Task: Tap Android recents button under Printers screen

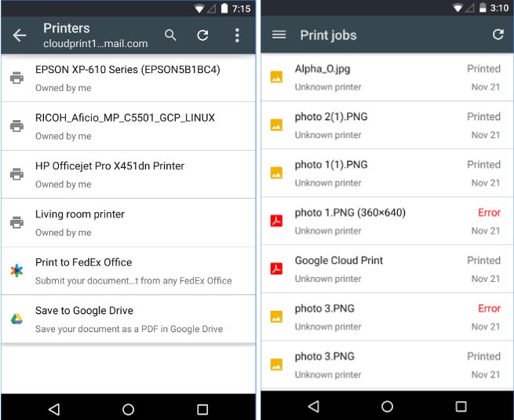Action: tap(202, 409)
